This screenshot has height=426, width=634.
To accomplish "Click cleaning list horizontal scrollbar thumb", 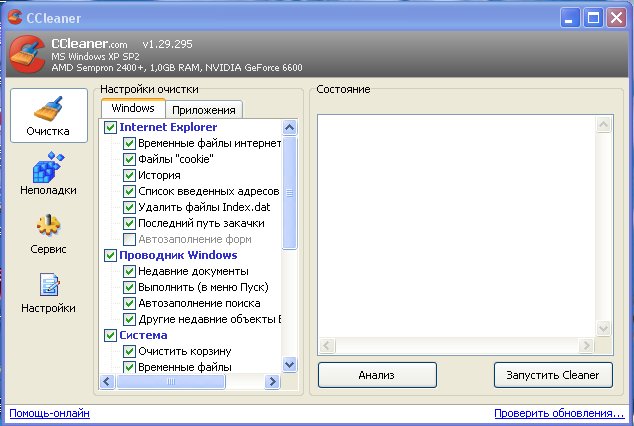I will tap(171, 381).
